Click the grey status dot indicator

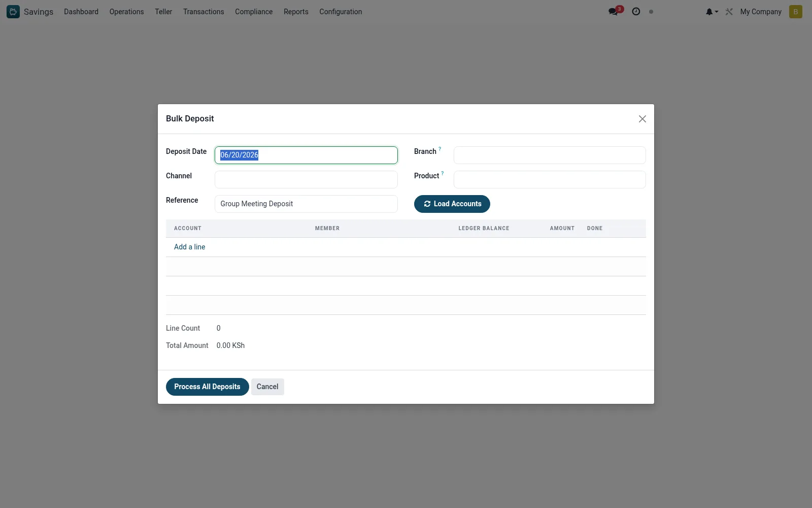pos(651,12)
